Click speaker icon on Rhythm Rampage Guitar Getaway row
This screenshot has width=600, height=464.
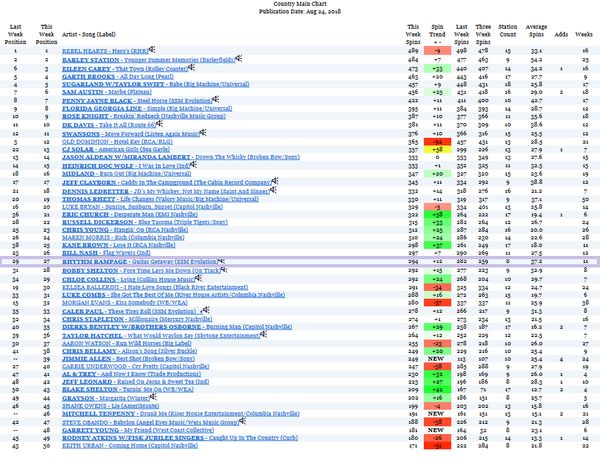point(221,261)
